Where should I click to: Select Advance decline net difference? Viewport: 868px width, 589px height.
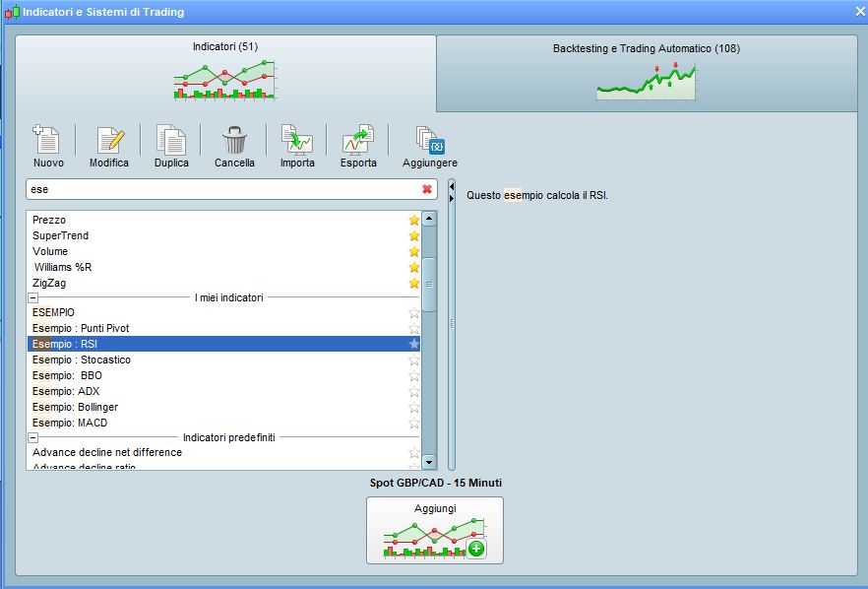point(223,452)
